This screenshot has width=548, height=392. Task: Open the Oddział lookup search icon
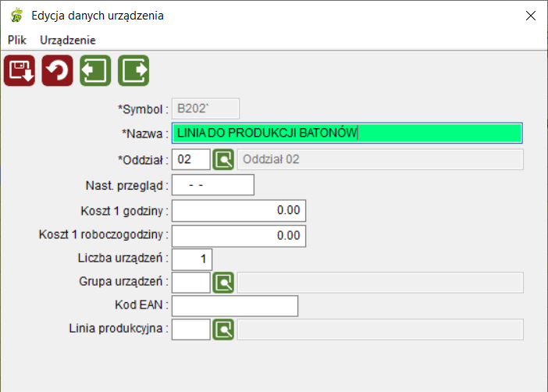click(223, 159)
